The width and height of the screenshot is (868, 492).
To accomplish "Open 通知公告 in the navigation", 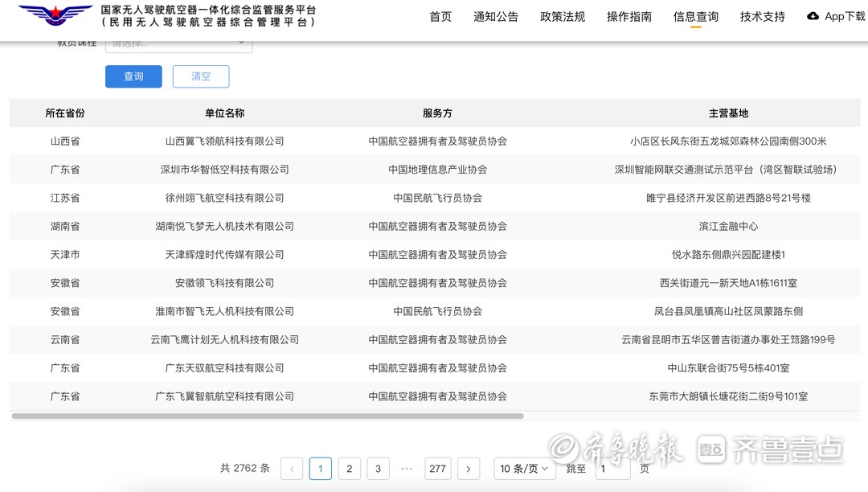I will (x=496, y=17).
